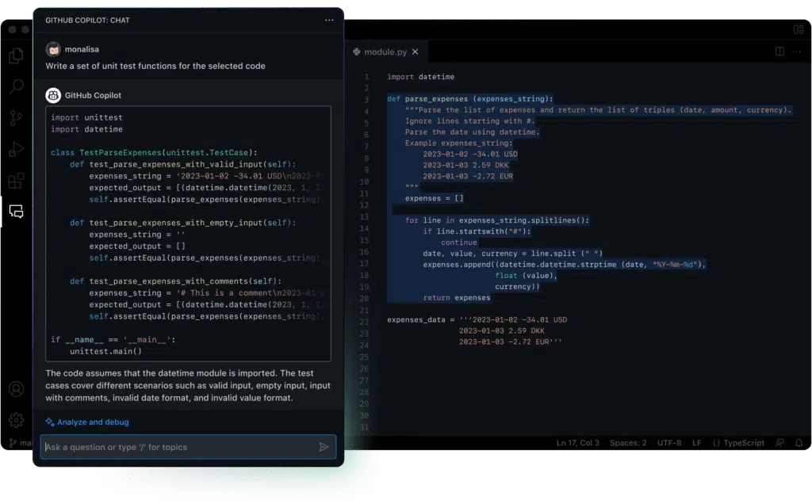The height and width of the screenshot is (504, 812).
Task: Click the GITHUB COPILOT: CHAT panel title
Action: click(87, 20)
